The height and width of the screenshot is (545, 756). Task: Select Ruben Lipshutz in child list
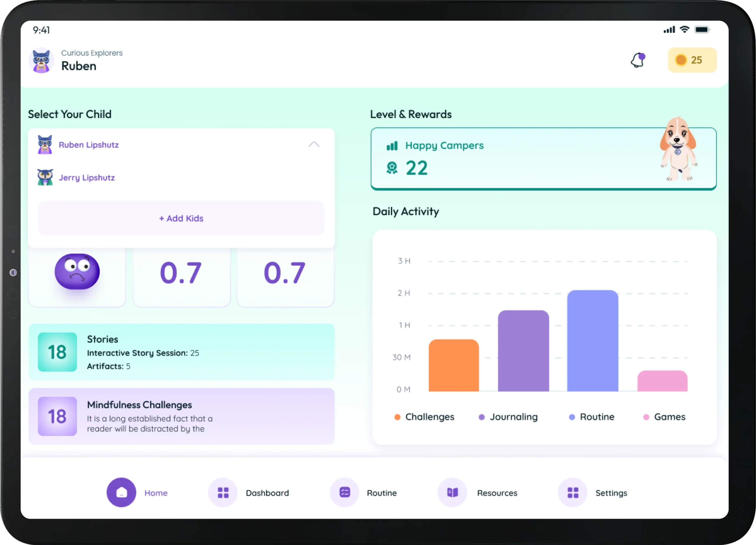click(181, 145)
